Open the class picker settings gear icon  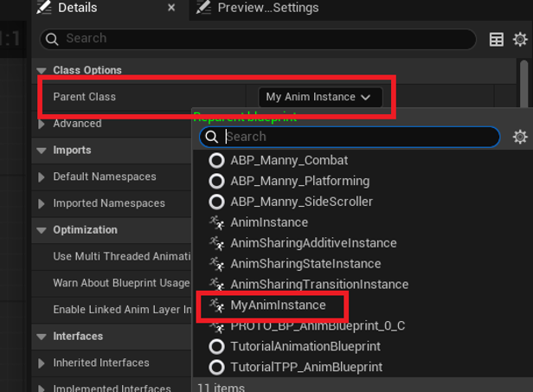click(520, 137)
